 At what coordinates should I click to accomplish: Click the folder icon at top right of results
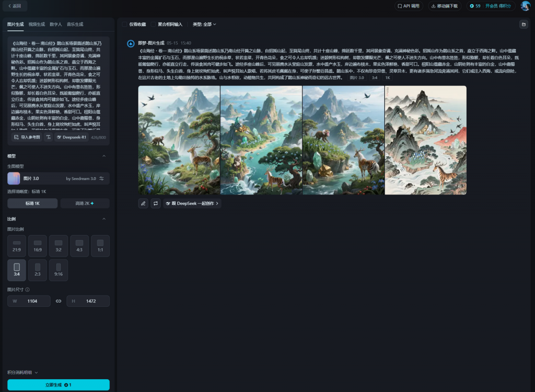524,24
